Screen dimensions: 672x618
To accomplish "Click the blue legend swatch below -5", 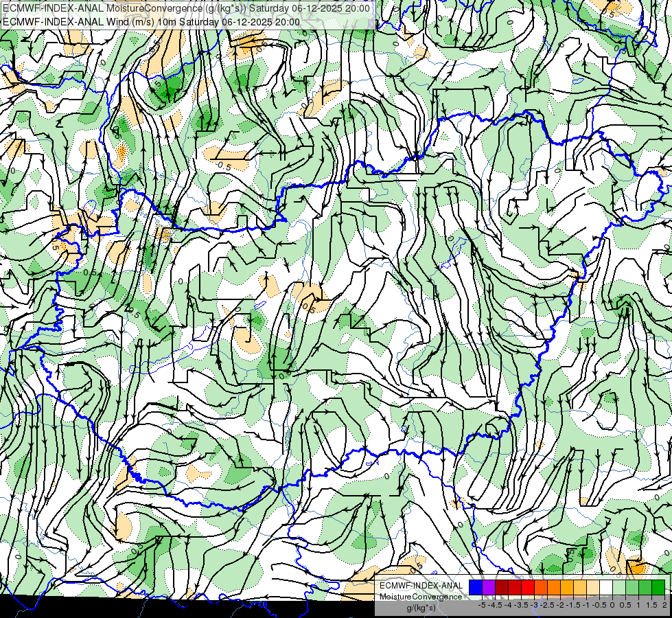I will point(476,587).
